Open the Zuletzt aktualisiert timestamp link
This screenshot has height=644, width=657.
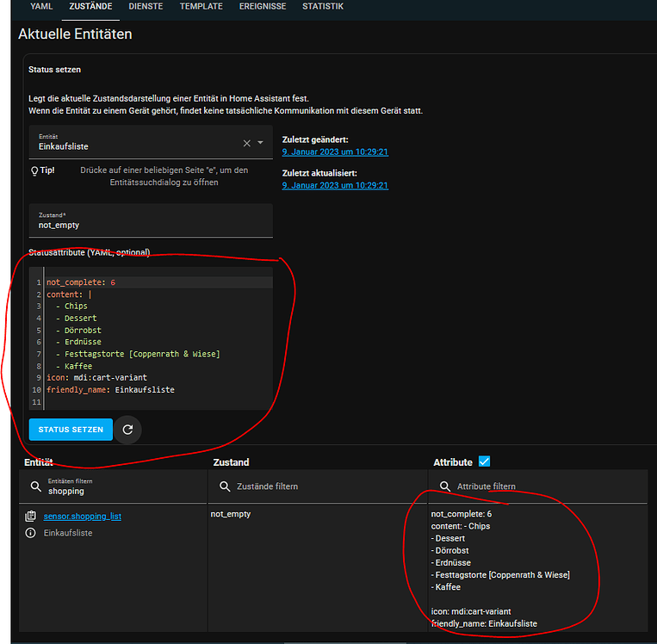tap(335, 186)
